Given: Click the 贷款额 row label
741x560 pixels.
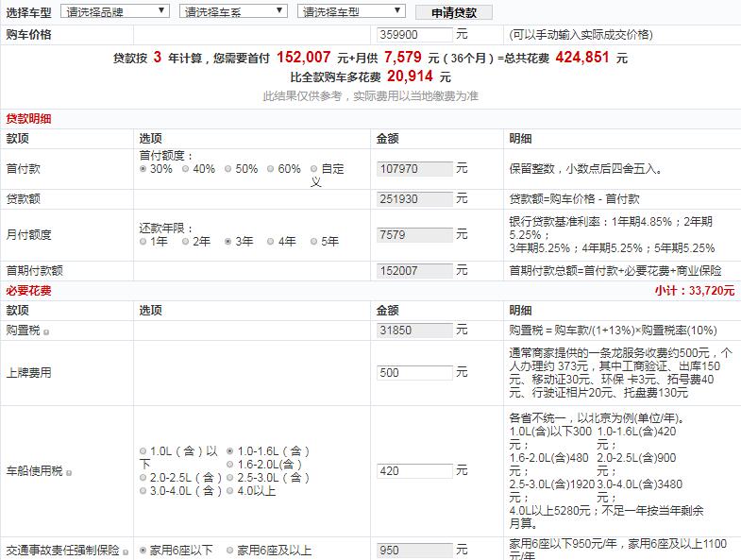Looking at the screenshot, I should tap(24, 199).
